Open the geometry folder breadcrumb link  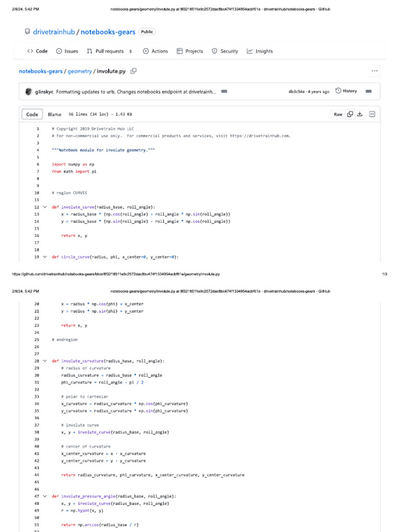(79, 71)
